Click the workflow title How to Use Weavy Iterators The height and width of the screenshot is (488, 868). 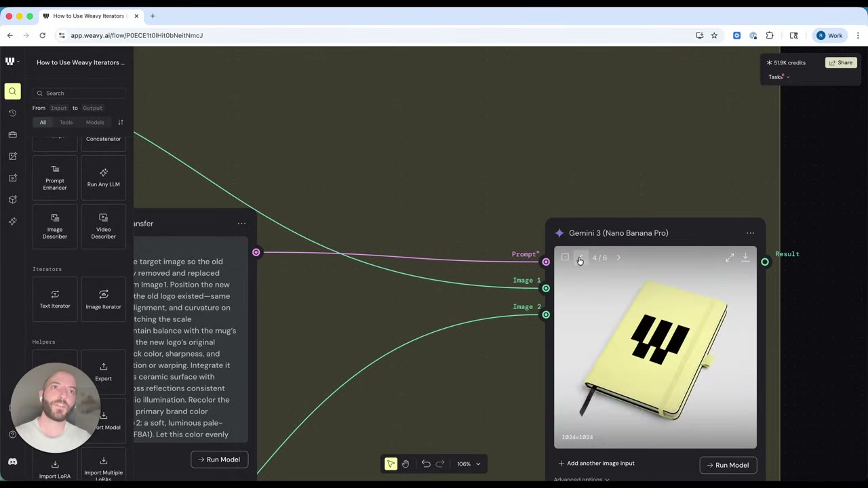[81, 62]
